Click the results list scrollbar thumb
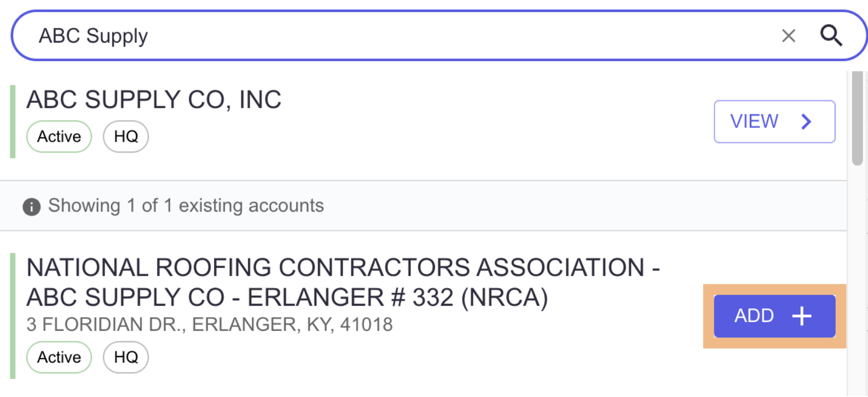The width and height of the screenshot is (868, 397). click(x=857, y=118)
